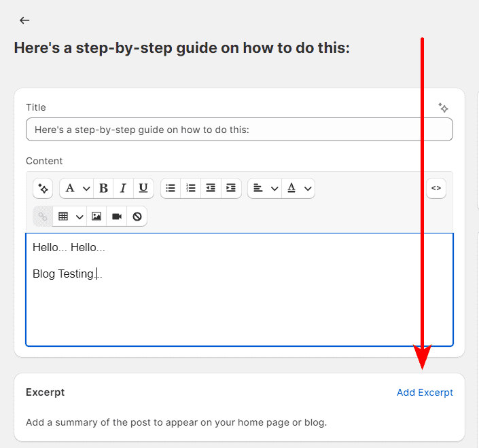Click into the Title input field
This screenshot has height=448, width=479.
tap(239, 130)
